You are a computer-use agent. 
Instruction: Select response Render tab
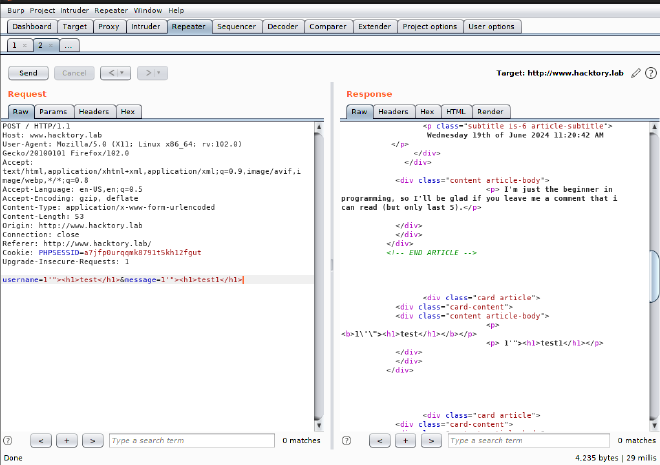(x=490, y=112)
